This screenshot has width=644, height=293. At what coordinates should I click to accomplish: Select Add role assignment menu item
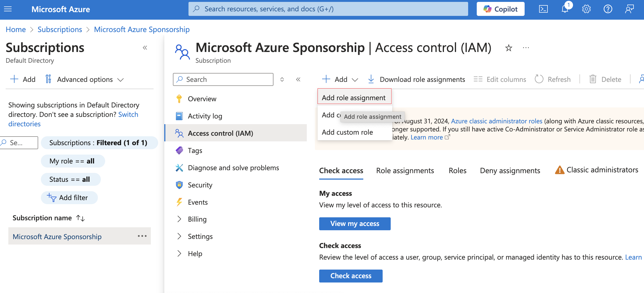(354, 98)
